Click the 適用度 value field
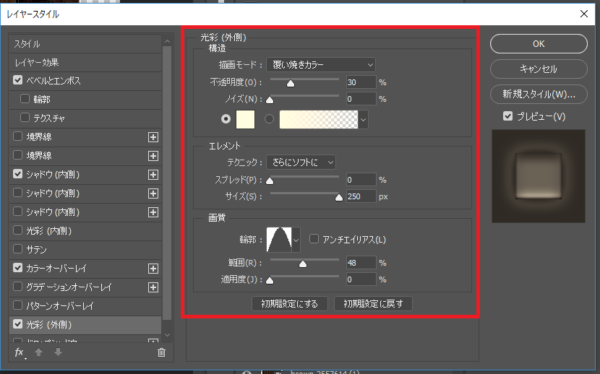 coord(361,279)
